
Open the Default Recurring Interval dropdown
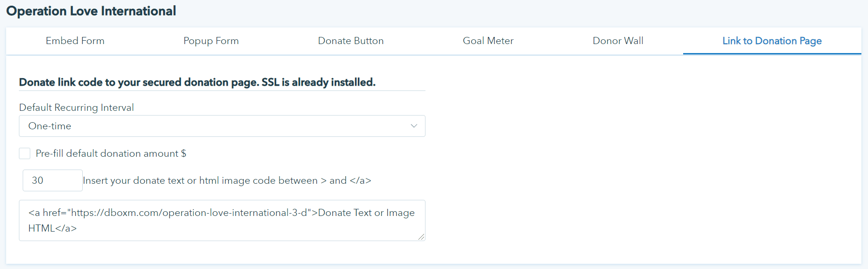[x=222, y=126]
